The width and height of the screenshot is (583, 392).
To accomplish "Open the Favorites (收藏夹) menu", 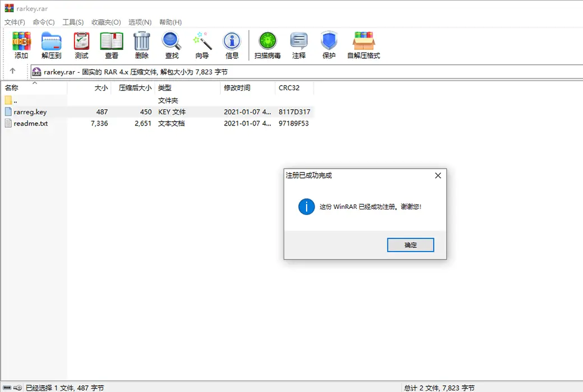I will [106, 22].
